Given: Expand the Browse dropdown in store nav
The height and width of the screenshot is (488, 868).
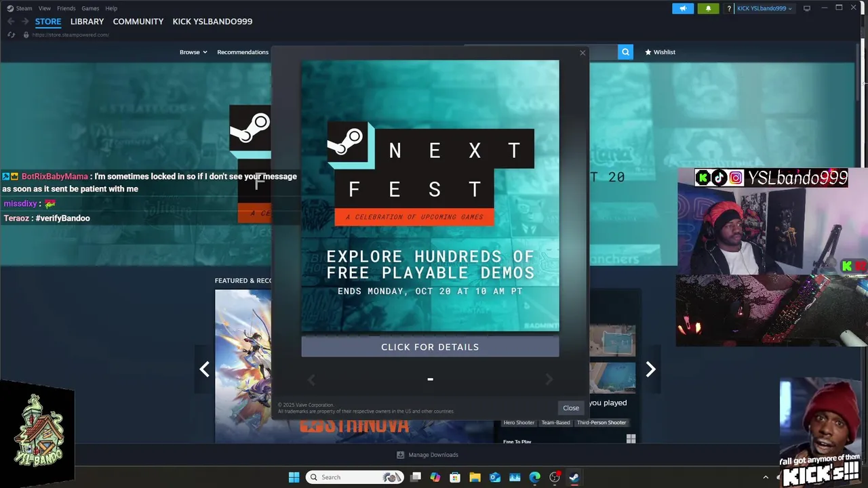Looking at the screenshot, I should coord(193,52).
